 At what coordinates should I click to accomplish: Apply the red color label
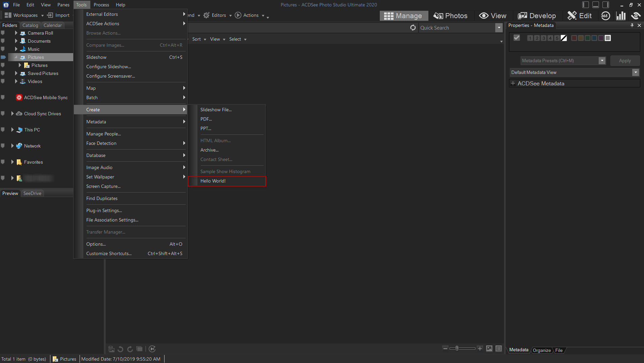click(x=574, y=38)
